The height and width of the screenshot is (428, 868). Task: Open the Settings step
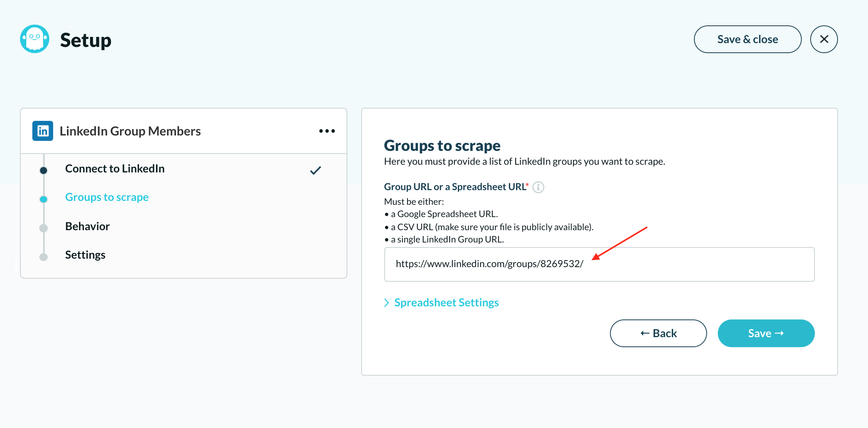pos(85,255)
